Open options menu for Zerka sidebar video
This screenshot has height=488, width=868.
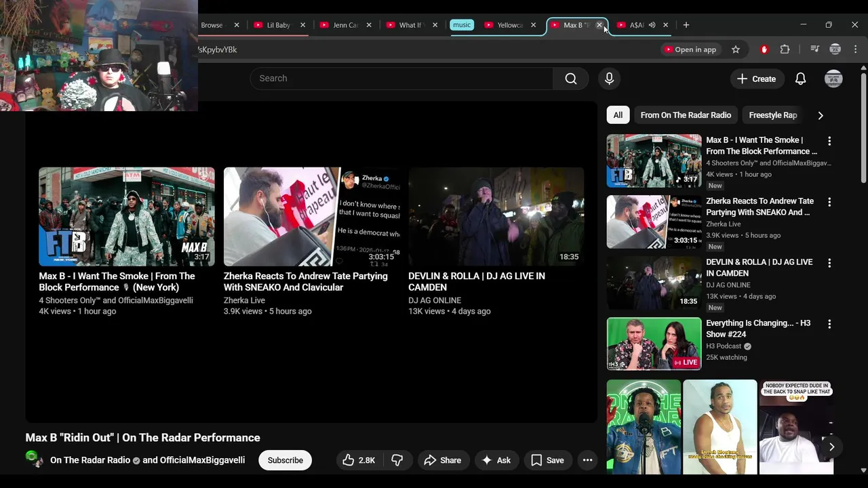(829, 202)
